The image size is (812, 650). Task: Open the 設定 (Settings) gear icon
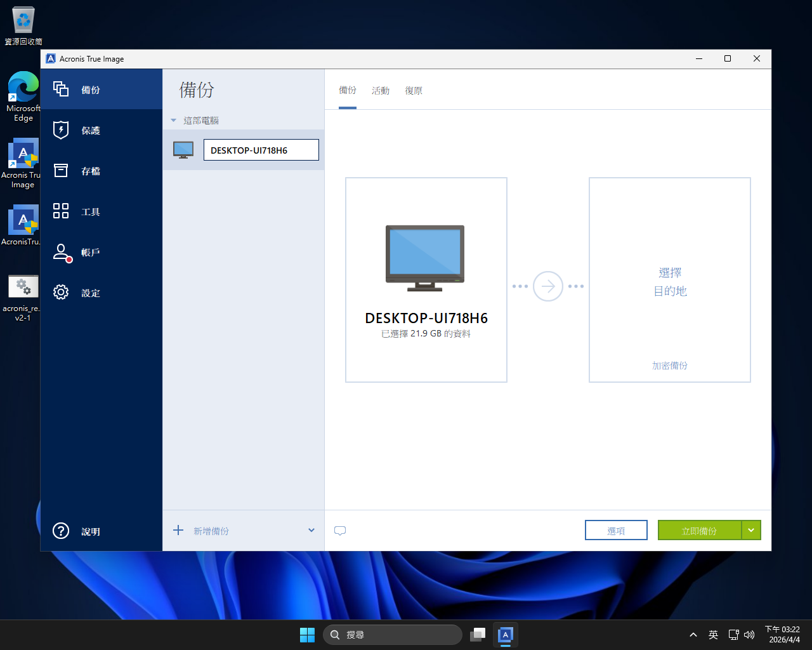(x=61, y=293)
